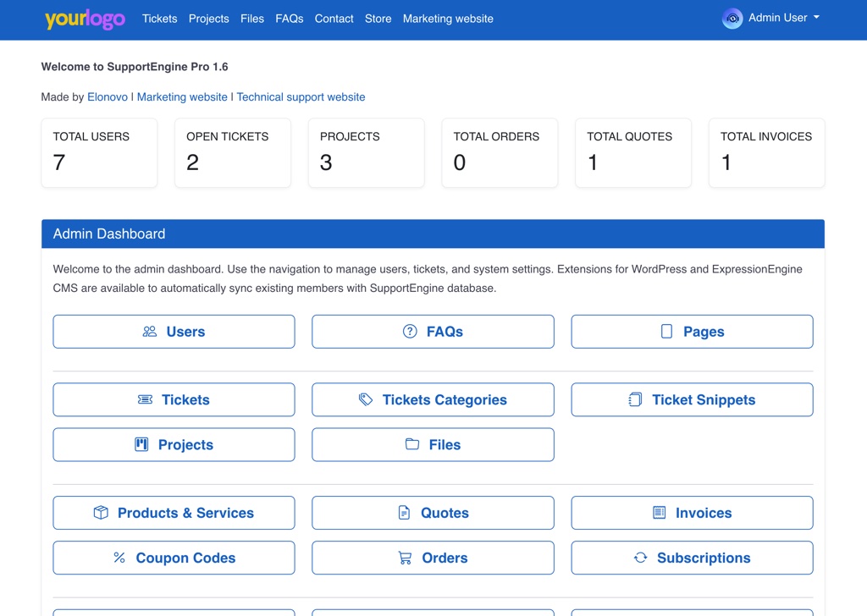Click the box icon on Products & Services
867x616 pixels.
pyautogui.click(x=101, y=513)
